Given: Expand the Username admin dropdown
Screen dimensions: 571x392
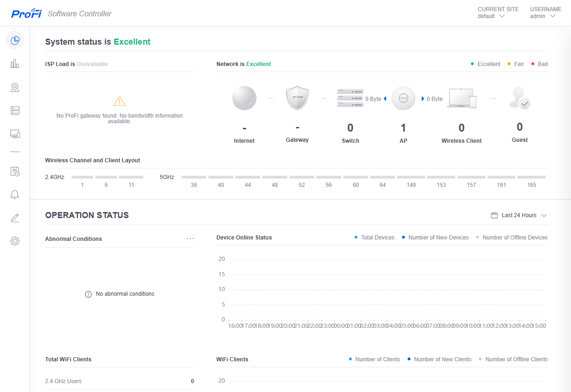Looking at the screenshot, I should [543, 16].
